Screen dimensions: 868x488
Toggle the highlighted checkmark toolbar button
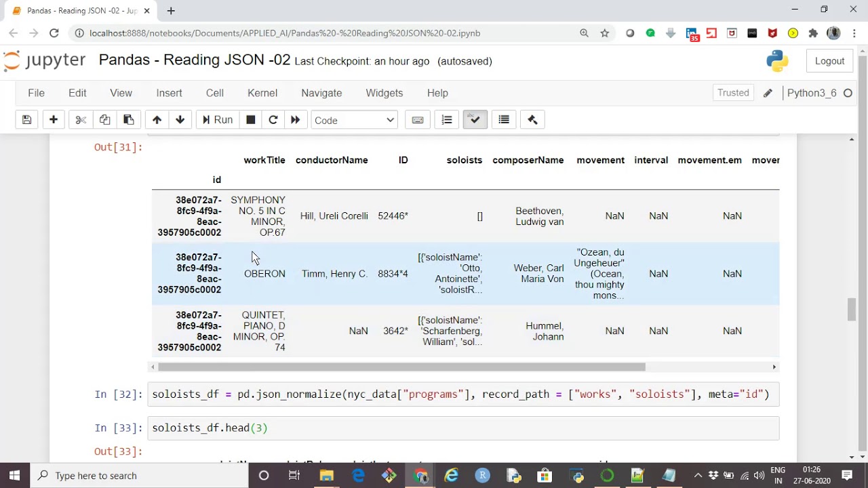tap(475, 120)
